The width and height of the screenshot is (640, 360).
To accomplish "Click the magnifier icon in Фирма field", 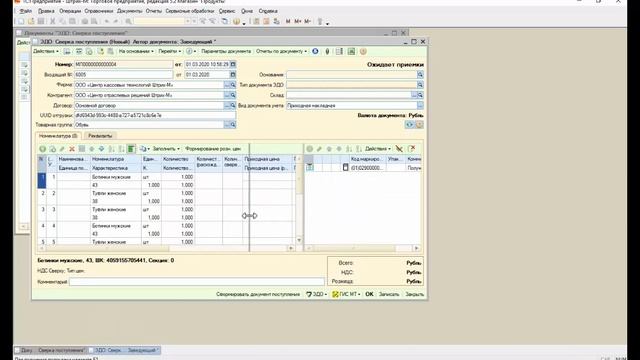I will click(233, 85).
